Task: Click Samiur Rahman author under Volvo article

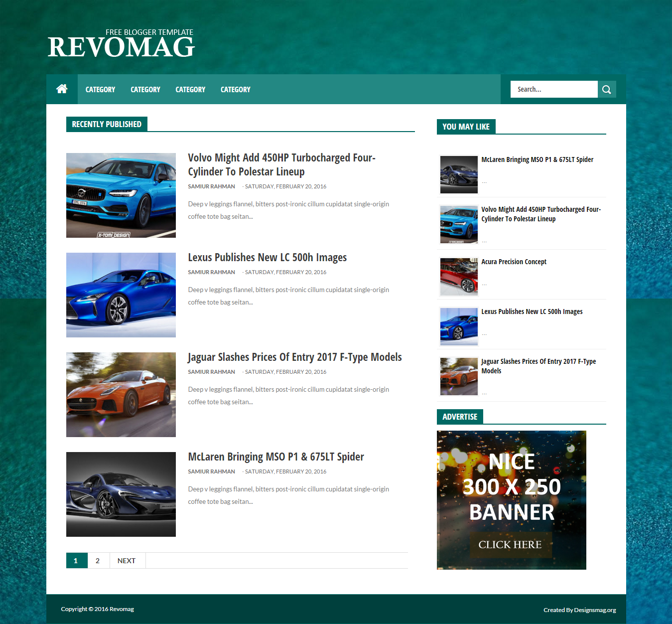Action: point(211,186)
